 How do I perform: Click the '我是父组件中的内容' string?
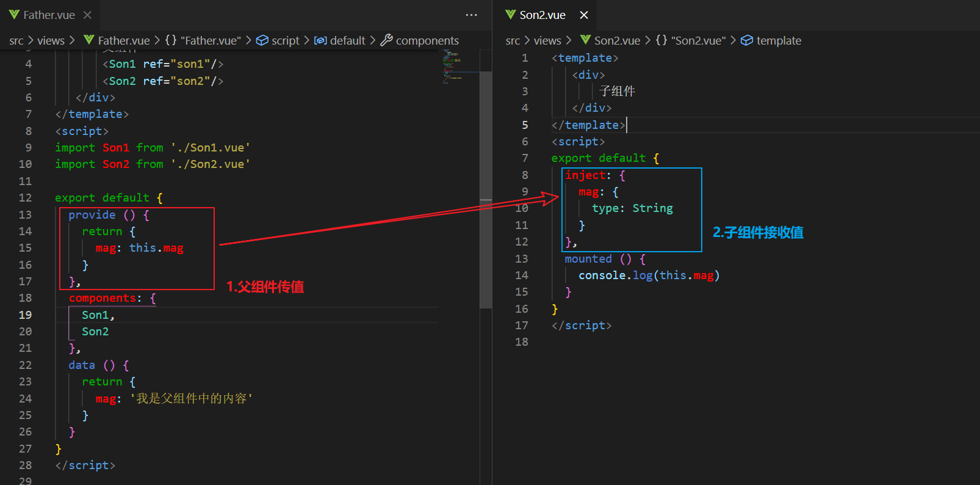click(191, 398)
